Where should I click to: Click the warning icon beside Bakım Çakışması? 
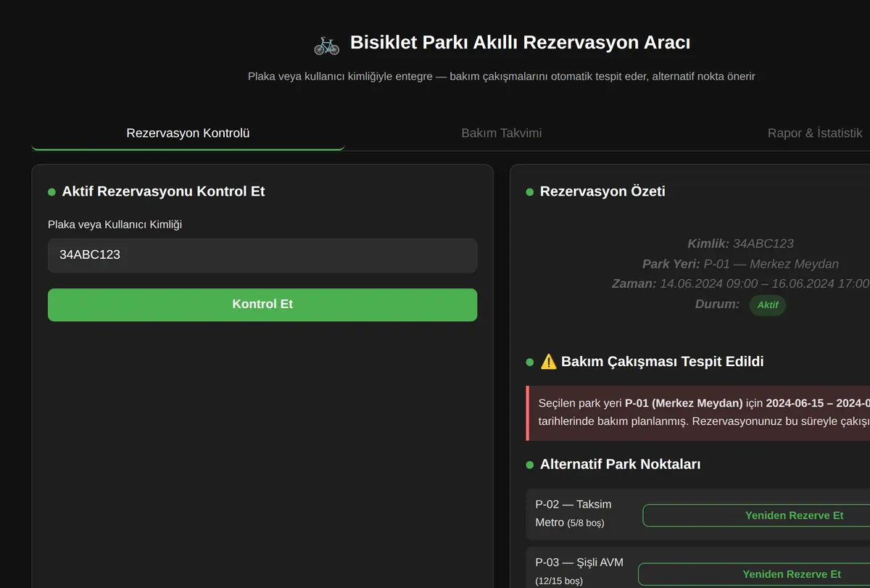[x=548, y=361]
